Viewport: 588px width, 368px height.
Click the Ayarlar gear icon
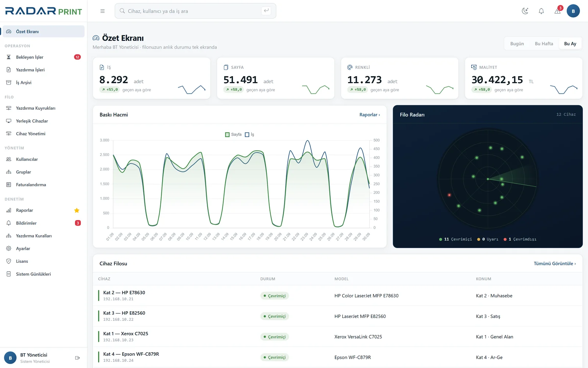(9, 248)
